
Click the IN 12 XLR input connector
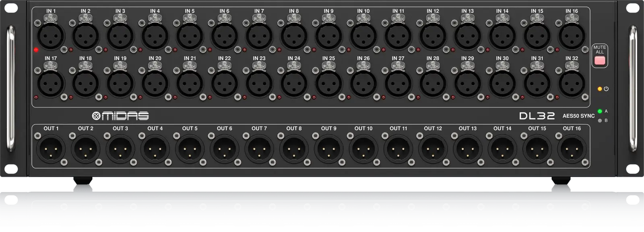tap(433, 36)
